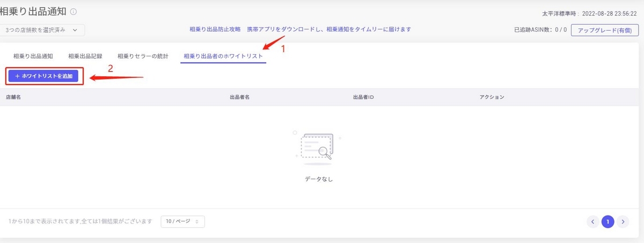Click the 出品者名 column header
Viewport: 644px width, 243px height.
(240, 97)
